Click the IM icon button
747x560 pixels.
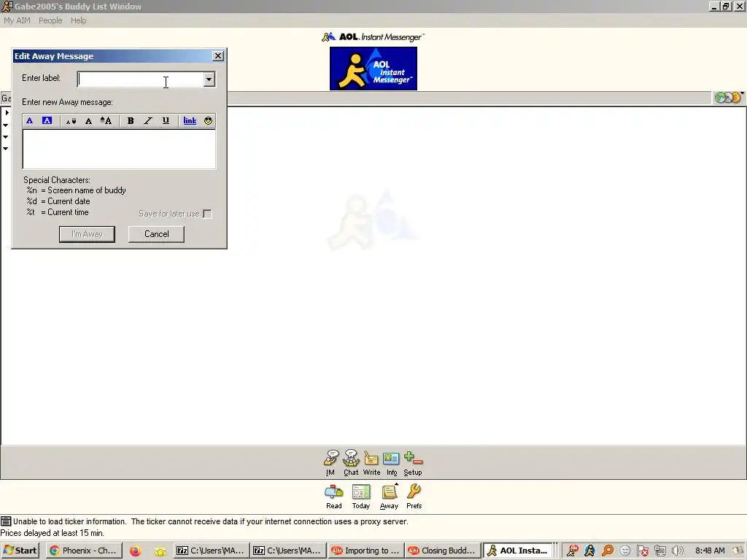click(x=330, y=463)
